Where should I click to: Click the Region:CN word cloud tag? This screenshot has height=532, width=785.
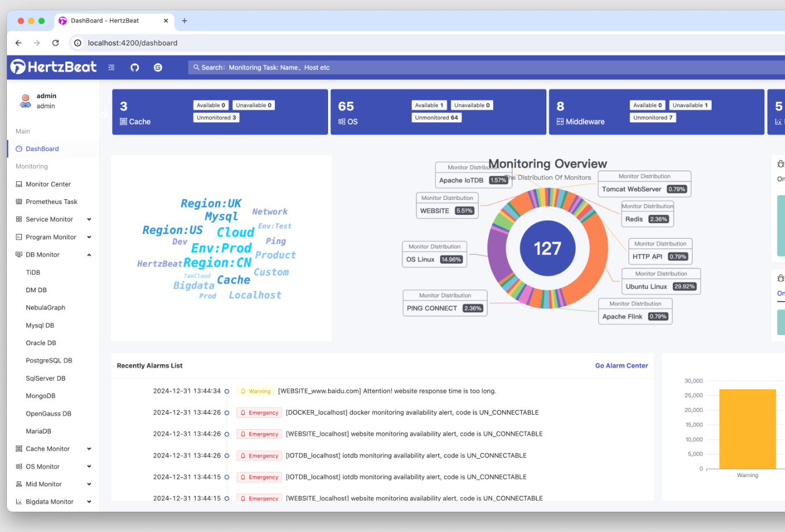(x=217, y=263)
